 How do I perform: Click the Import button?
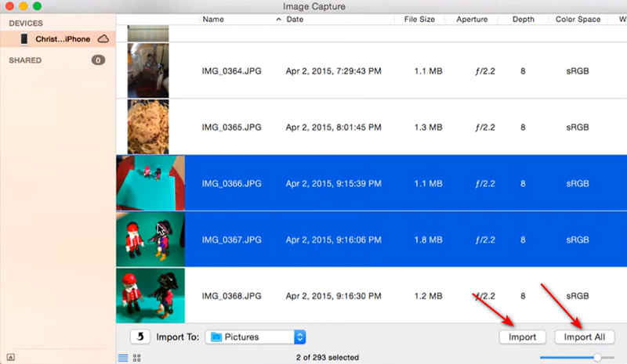click(x=522, y=337)
